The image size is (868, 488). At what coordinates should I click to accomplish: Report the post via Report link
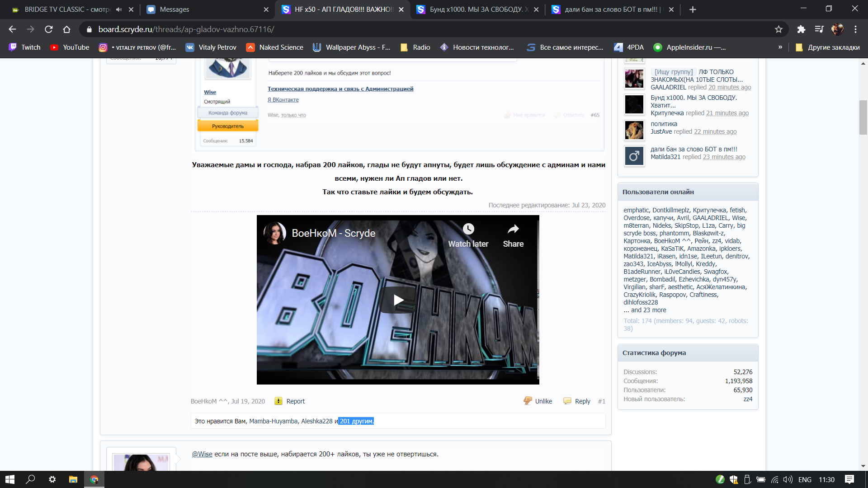coord(295,401)
